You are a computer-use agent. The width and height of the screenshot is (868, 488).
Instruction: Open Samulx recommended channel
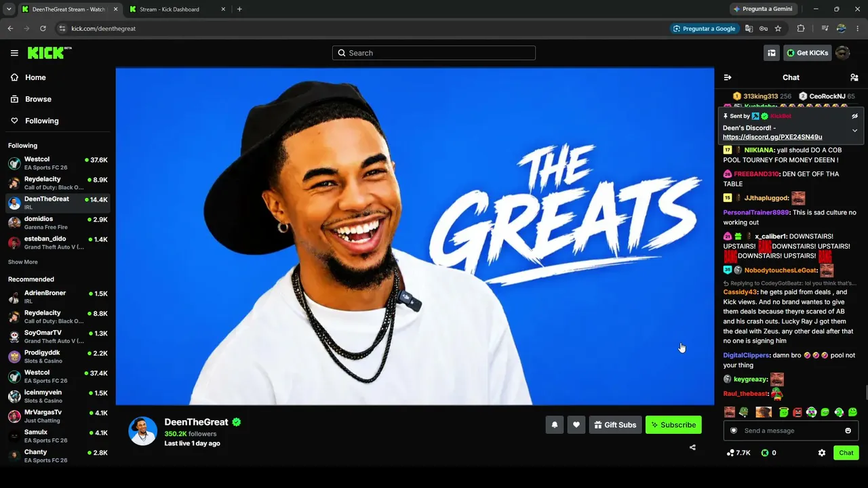coord(58,436)
